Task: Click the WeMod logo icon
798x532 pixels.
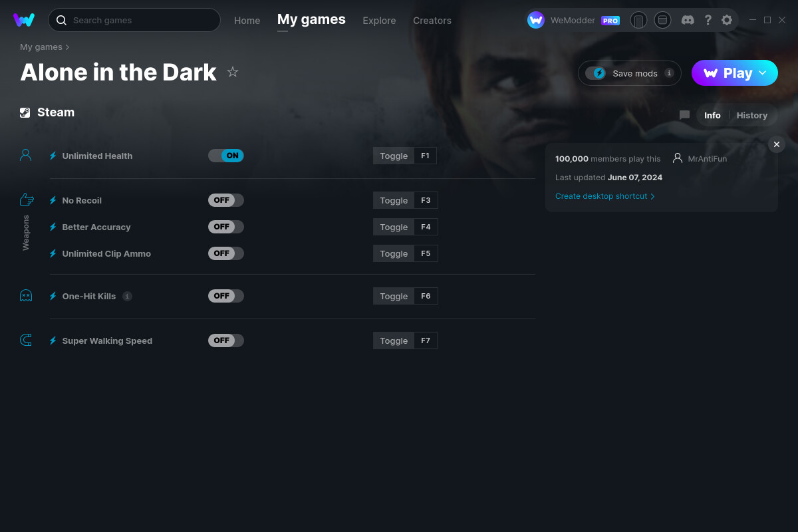Action: (x=24, y=20)
